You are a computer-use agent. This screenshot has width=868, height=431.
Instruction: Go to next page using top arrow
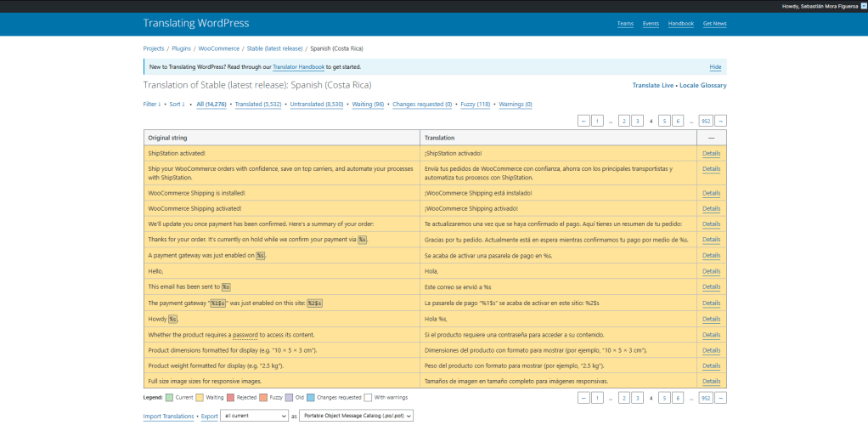click(720, 121)
